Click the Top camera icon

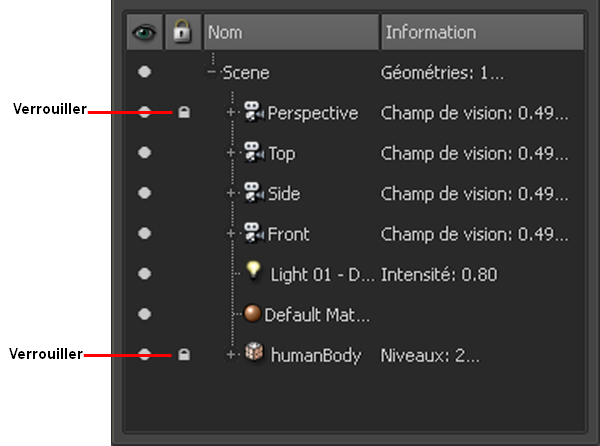[253, 153]
